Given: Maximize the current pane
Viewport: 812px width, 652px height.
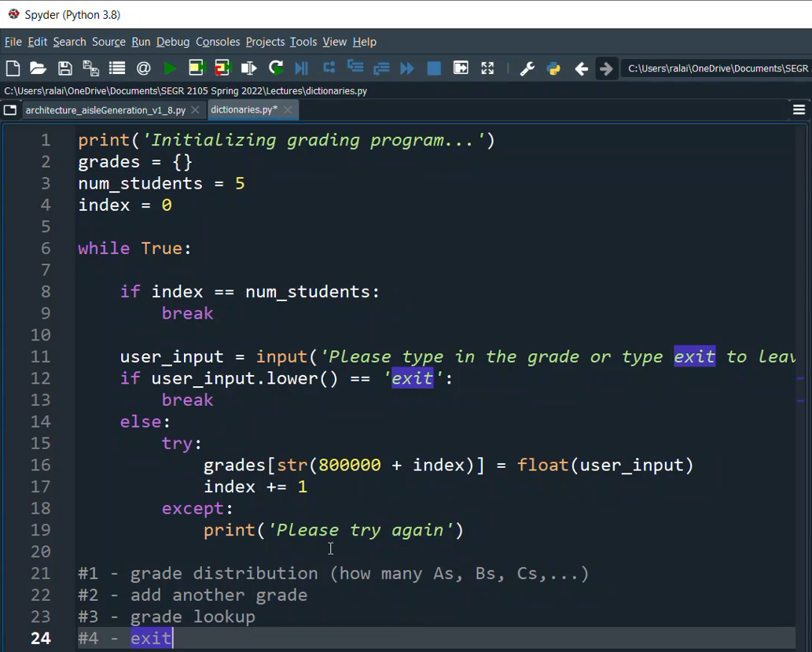Looking at the screenshot, I should click(487, 68).
